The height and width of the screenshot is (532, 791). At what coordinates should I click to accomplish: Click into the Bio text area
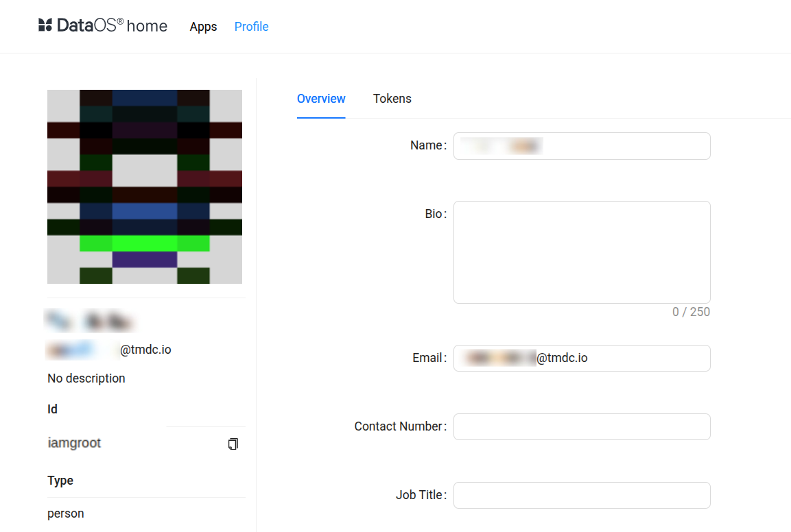click(582, 252)
